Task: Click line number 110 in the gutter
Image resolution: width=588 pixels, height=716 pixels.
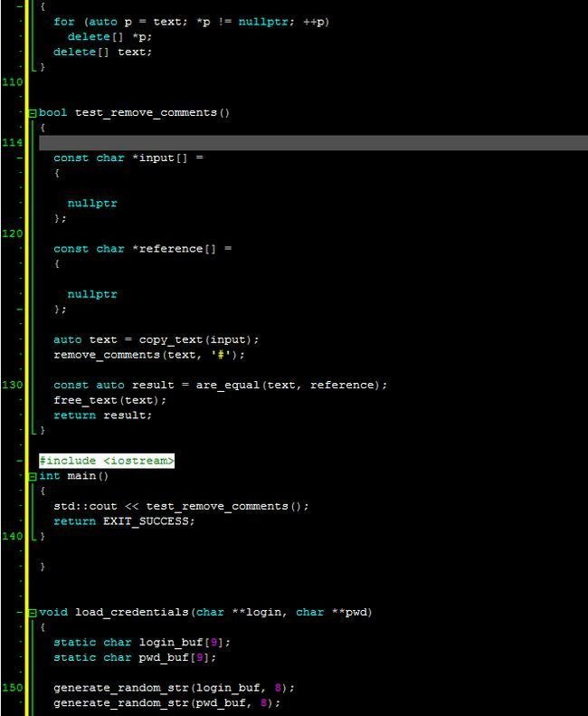Action: pyautogui.click(x=13, y=82)
